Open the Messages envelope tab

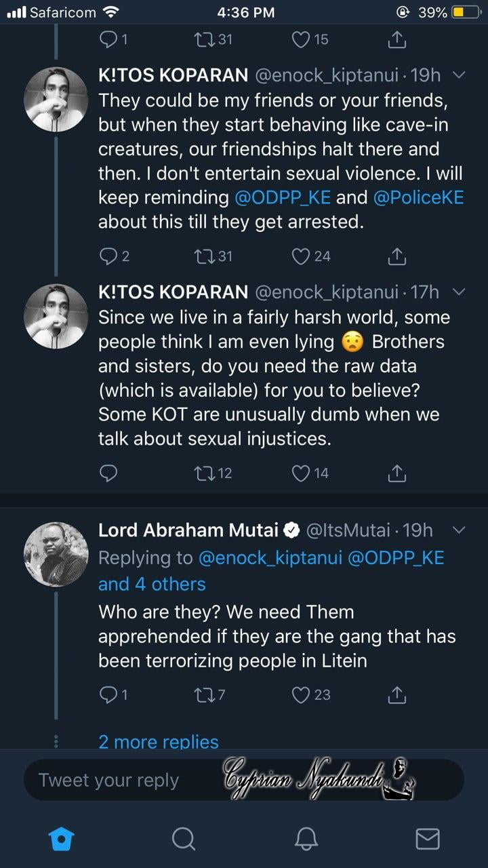[427, 839]
